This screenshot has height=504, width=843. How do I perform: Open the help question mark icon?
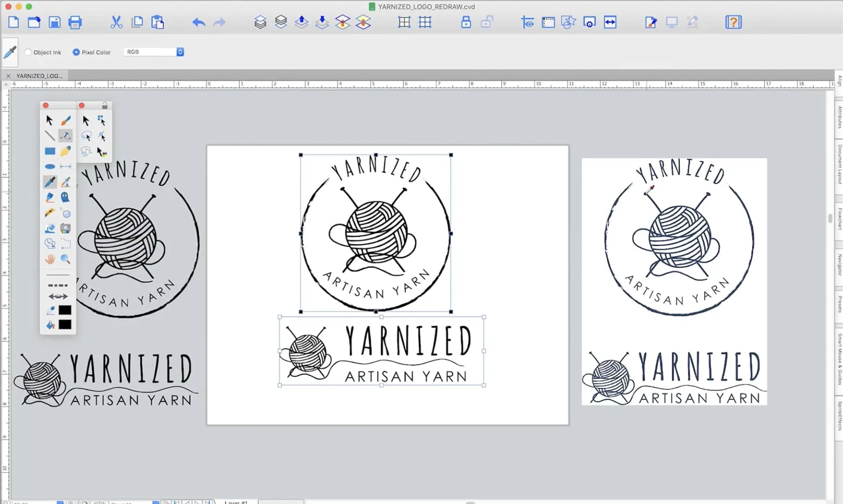coord(733,22)
